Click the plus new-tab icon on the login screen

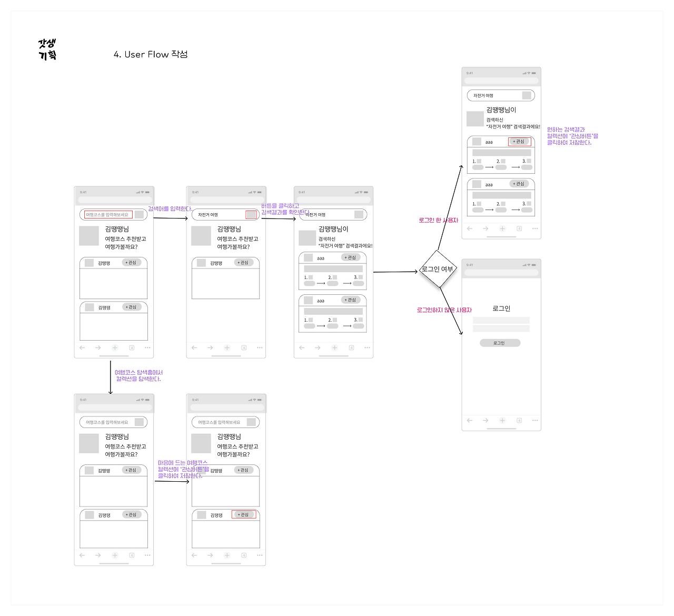click(502, 420)
